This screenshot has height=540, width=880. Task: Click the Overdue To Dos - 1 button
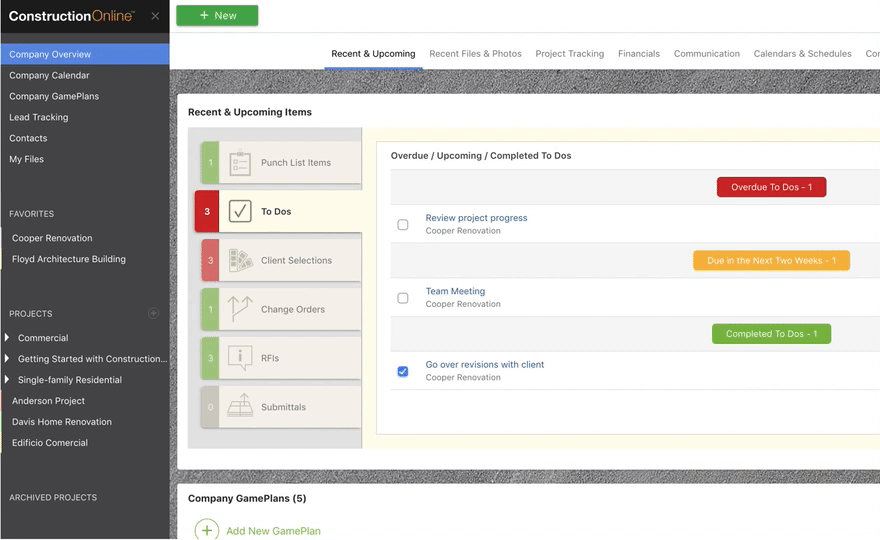point(771,187)
